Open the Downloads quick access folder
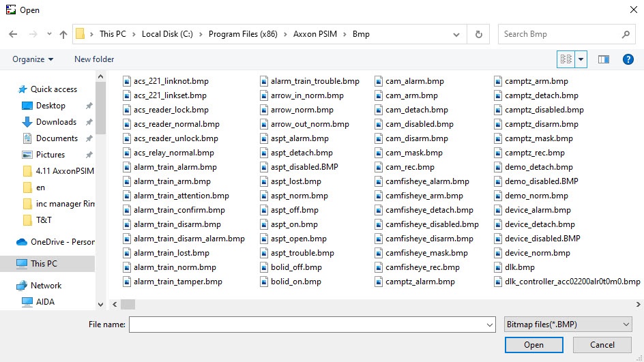The width and height of the screenshot is (644, 362). (x=56, y=122)
